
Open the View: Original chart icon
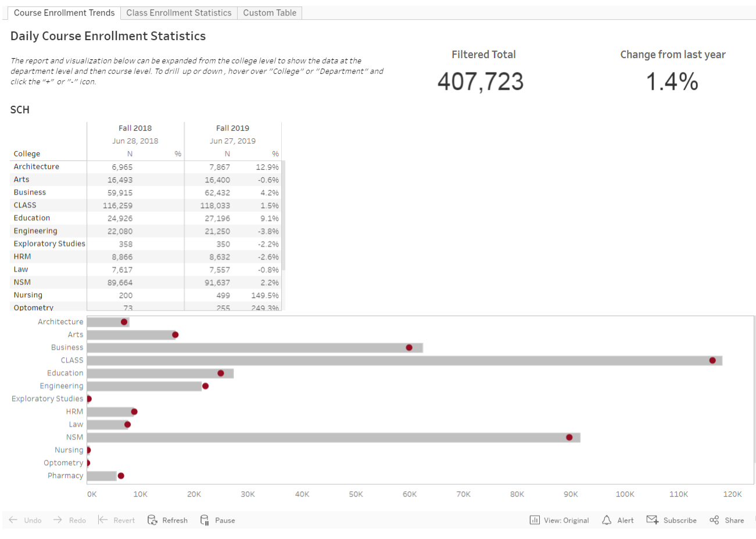(535, 520)
